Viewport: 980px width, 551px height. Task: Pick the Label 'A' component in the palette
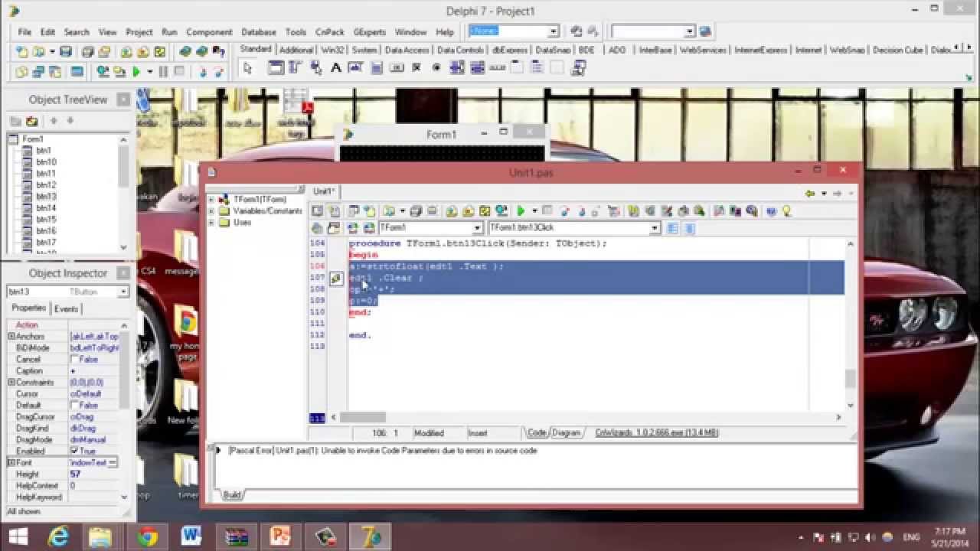[335, 68]
